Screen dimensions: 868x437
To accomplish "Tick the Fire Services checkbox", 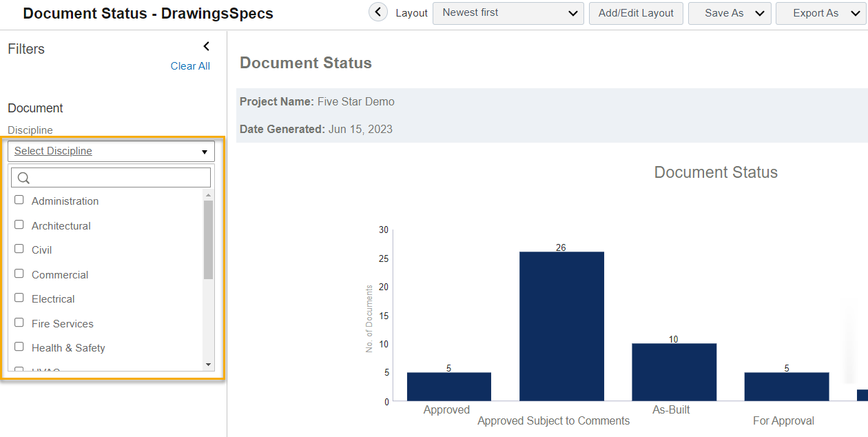I will [x=19, y=323].
